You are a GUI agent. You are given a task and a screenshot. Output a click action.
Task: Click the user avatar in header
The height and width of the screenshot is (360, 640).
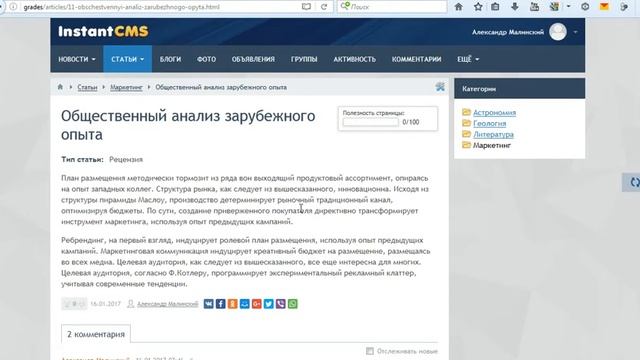(558, 32)
